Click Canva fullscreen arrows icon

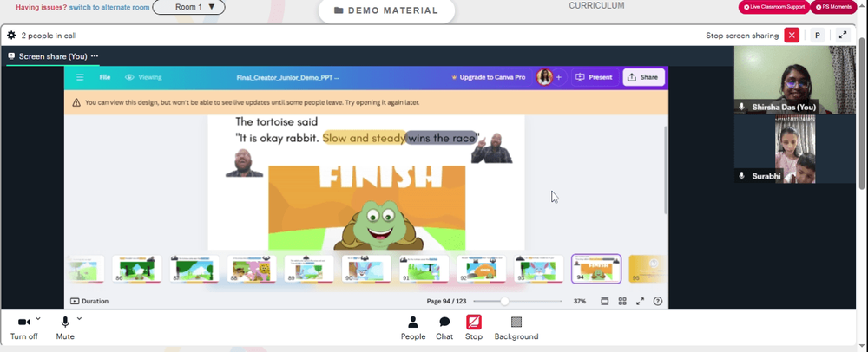coord(640,301)
